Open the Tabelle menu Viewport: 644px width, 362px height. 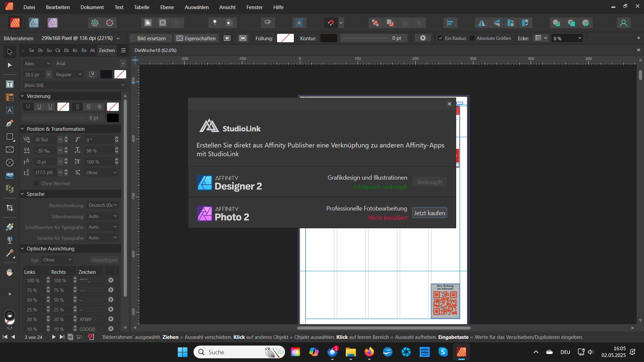click(142, 7)
